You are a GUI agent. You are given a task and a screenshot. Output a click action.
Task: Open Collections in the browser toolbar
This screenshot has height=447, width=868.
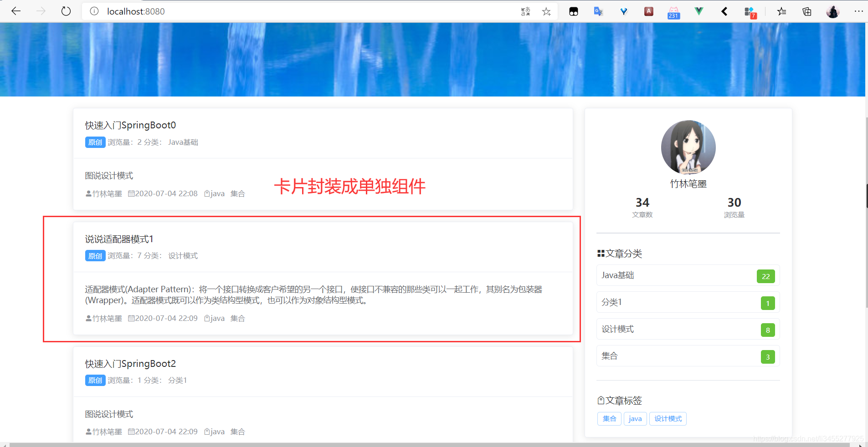tap(807, 11)
